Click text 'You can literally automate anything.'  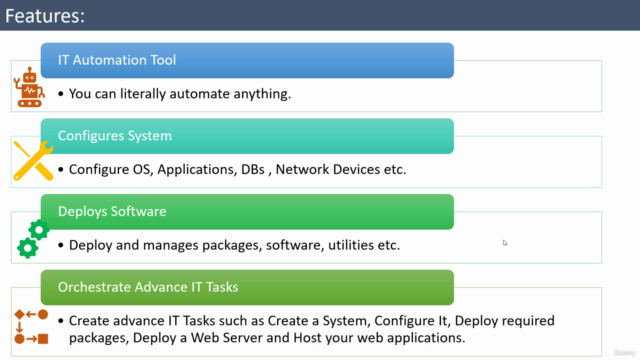(x=180, y=94)
